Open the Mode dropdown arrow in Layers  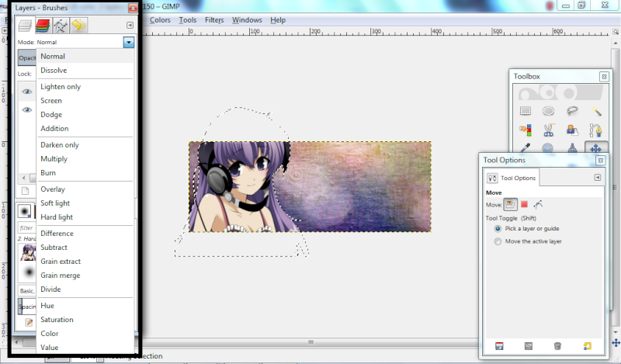[x=128, y=42]
